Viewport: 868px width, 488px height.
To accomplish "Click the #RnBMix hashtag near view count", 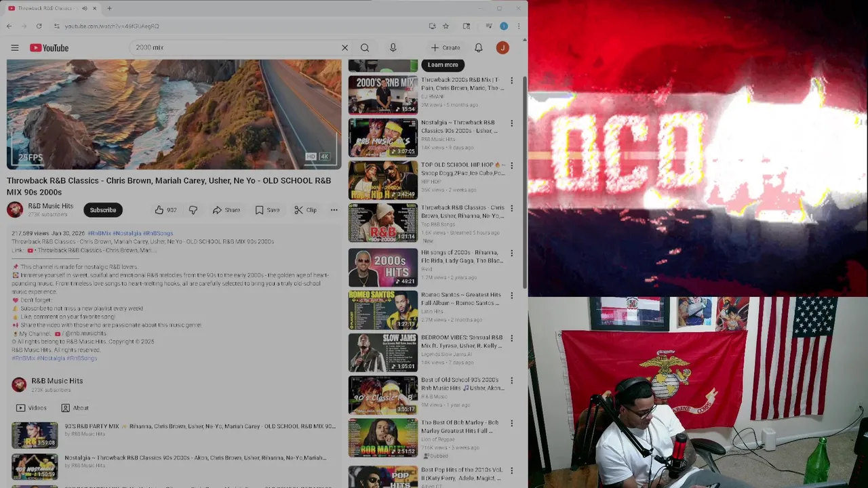I will click(x=99, y=233).
